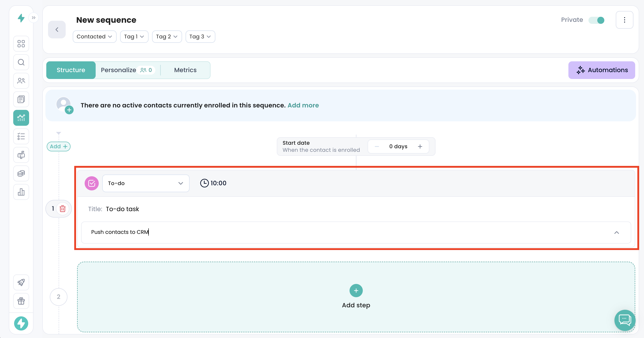Open the search icon in sidebar
Screen dimensions: 644x338
tap(21, 62)
